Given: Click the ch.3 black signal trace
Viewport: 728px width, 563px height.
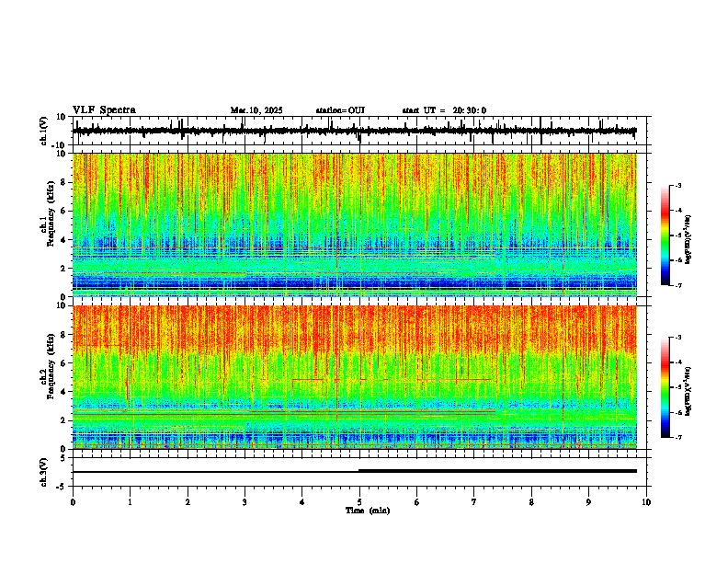Looking at the screenshot, I should [x=355, y=471].
